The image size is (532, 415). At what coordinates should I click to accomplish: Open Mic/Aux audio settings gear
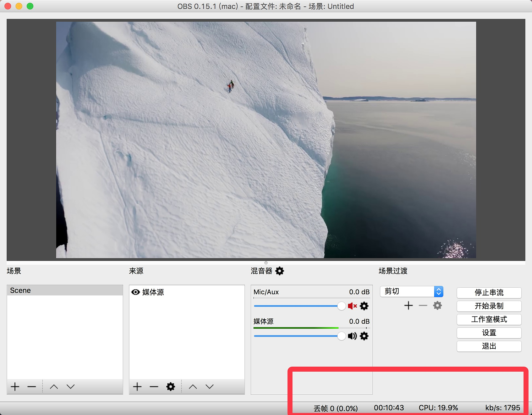364,306
